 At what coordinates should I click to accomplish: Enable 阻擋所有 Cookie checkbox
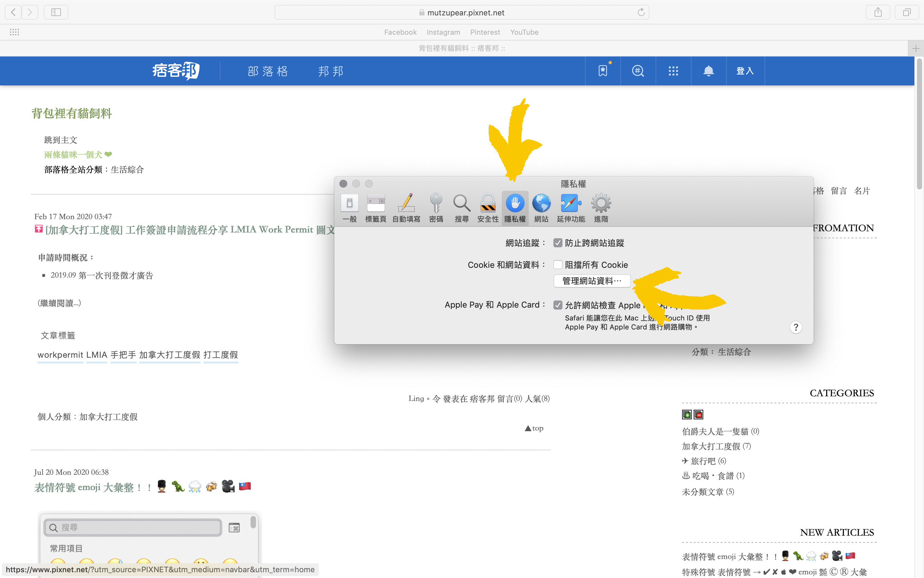[558, 265]
